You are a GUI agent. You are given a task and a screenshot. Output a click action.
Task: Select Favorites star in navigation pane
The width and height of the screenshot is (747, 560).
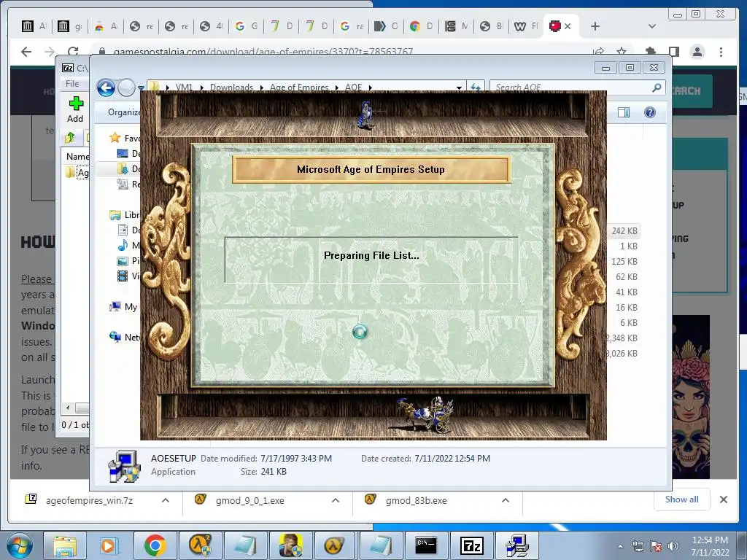(x=115, y=138)
